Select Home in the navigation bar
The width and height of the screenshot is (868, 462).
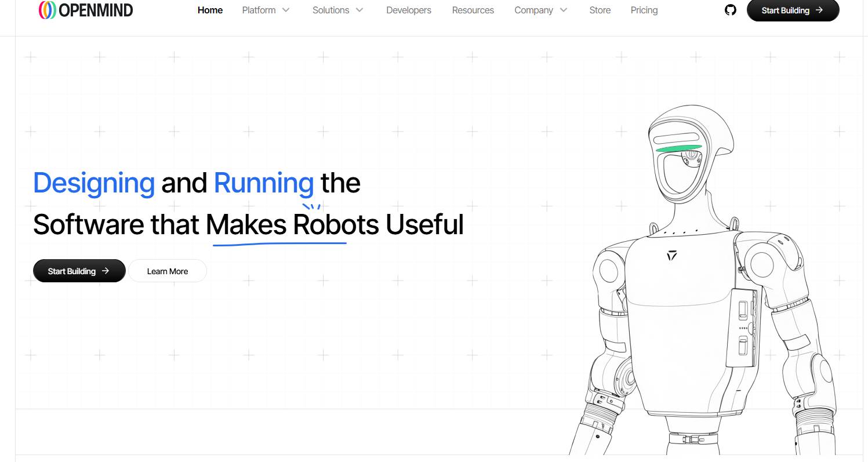click(x=210, y=10)
